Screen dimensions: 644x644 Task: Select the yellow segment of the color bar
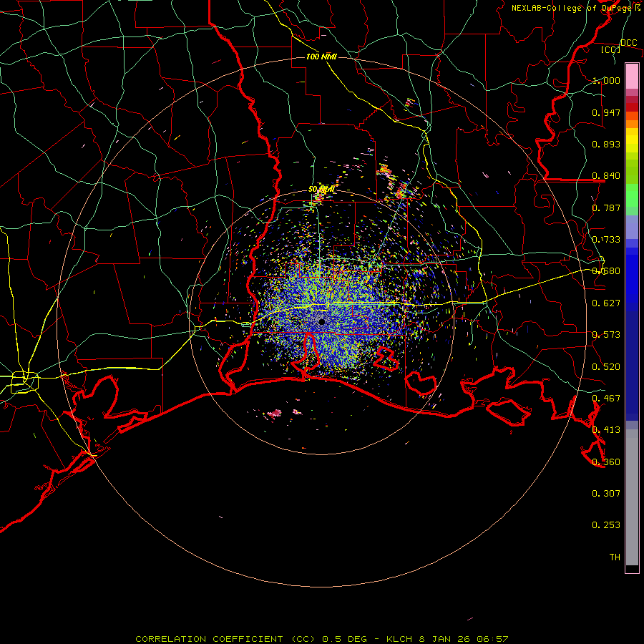[632, 140]
